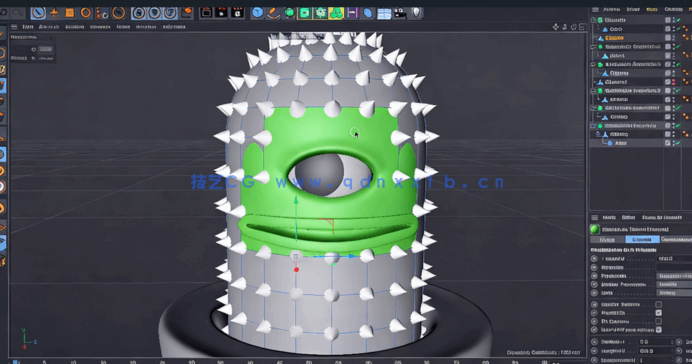Select the orange-highlighted object name
692x364 pixels.
pos(614,38)
